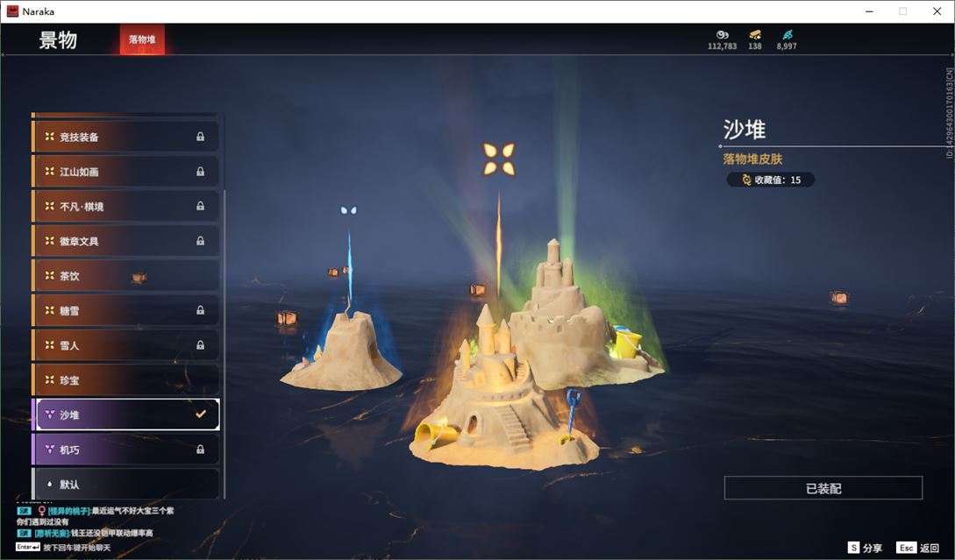955x560 pixels.
Task: Select the 默认 default skin
Action: [125, 484]
